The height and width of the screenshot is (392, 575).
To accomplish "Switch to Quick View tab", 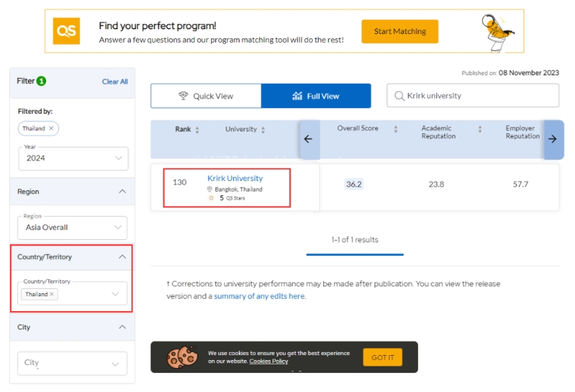I will pyautogui.click(x=206, y=96).
